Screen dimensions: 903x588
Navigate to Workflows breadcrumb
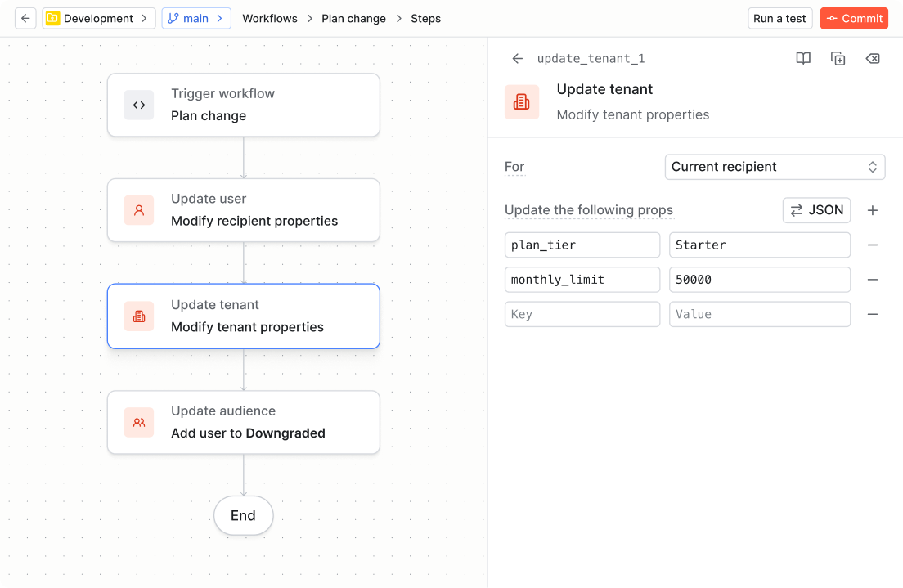pos(270,18)
